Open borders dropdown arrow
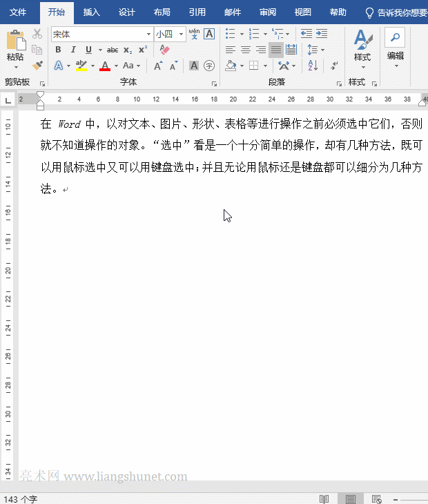Viewport: 428px width, 504px height. point(265,66)
